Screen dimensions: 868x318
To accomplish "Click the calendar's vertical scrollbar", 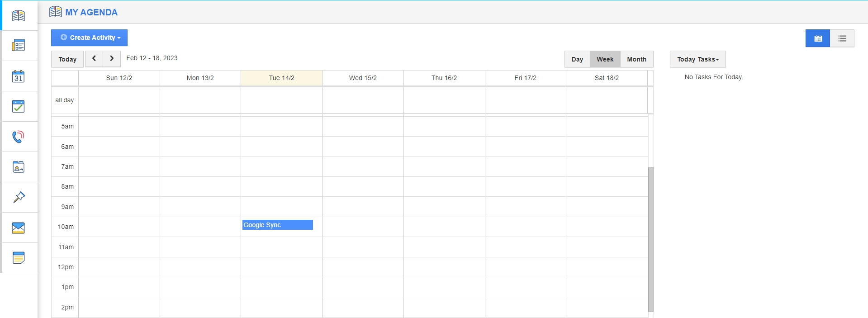I will pyautogui.click(x=650, y=239).
